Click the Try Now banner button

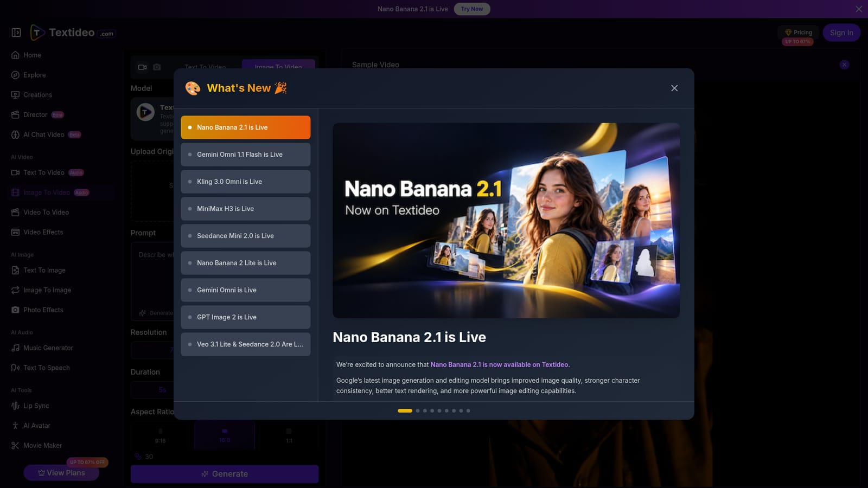pos(472,9)
